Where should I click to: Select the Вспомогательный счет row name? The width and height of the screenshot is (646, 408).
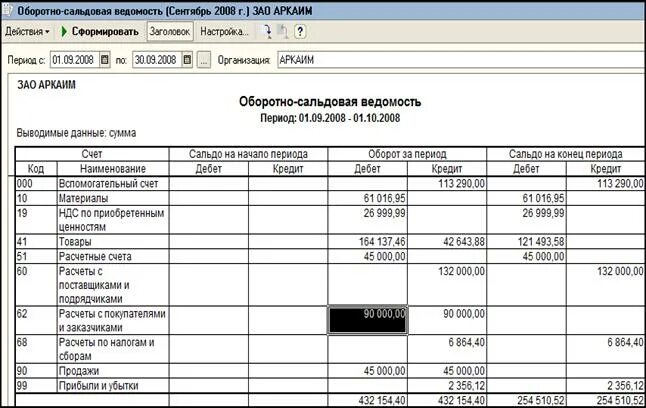pos(112,183)
